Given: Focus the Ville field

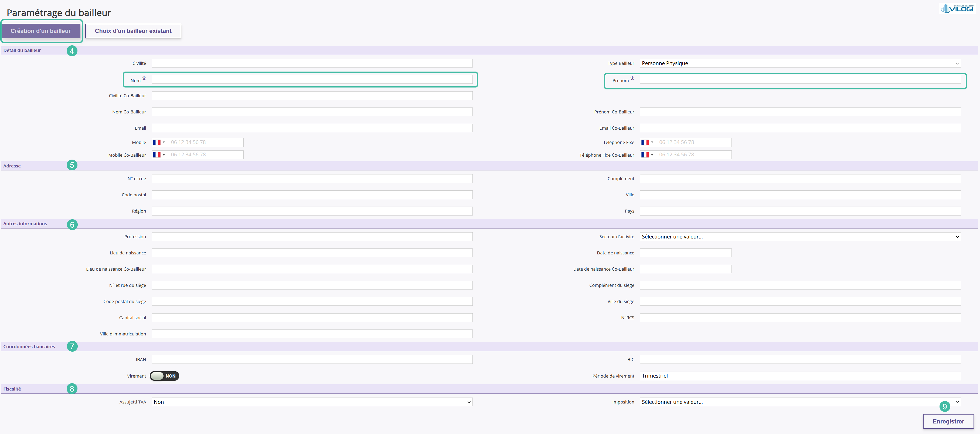Looking at the screenshot, I should coord(800,194).
